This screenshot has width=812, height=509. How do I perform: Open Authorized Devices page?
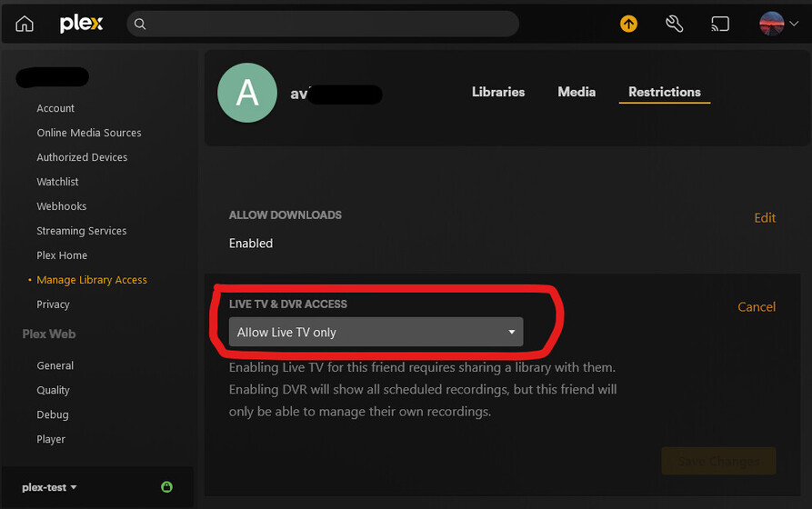click(x=82, y=157)
